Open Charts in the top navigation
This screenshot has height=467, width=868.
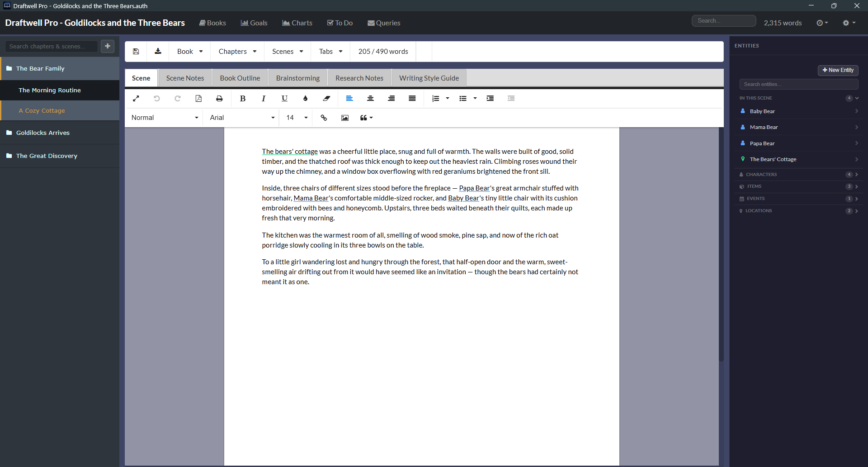(x=297, y=23)
